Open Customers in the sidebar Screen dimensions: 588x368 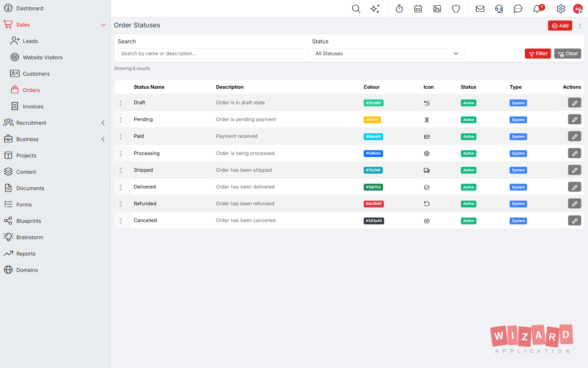36,74
